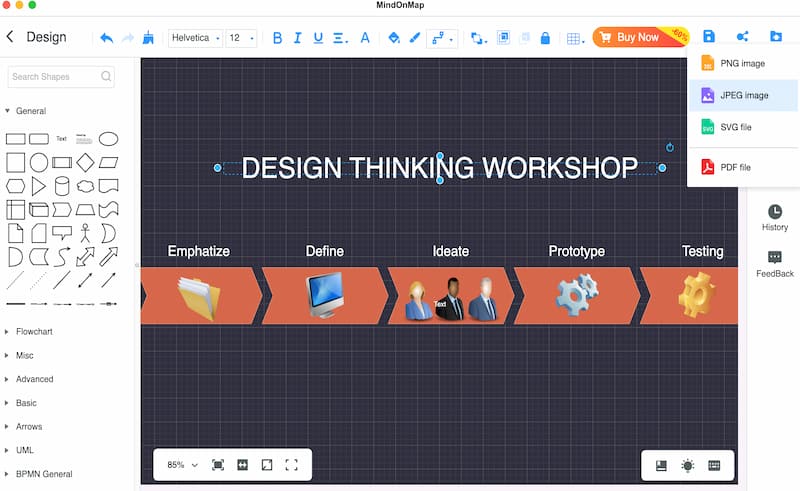This screenshot has height=491, width=800.
Task: Select the triangle shape in General
Action: tap(38, 186)
